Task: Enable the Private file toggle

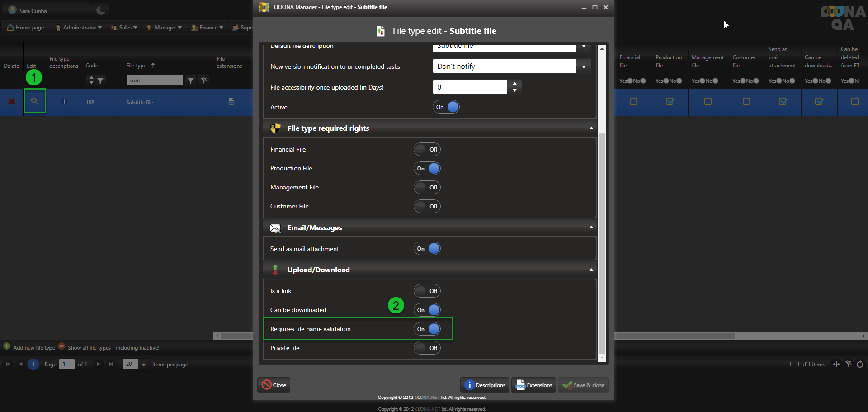Action: [427, 348]
